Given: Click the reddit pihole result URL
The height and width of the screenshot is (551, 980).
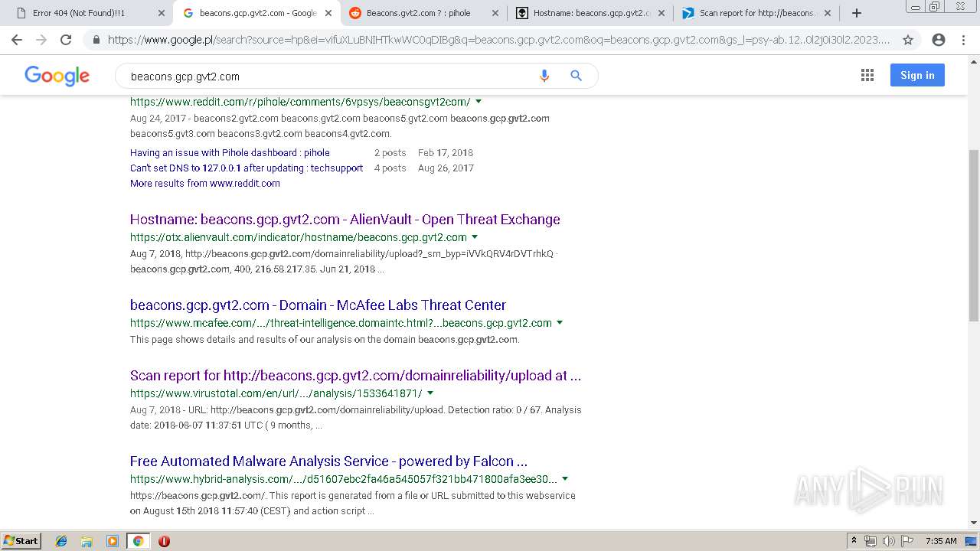Looking at the screenshot, I should click(300, 102).
